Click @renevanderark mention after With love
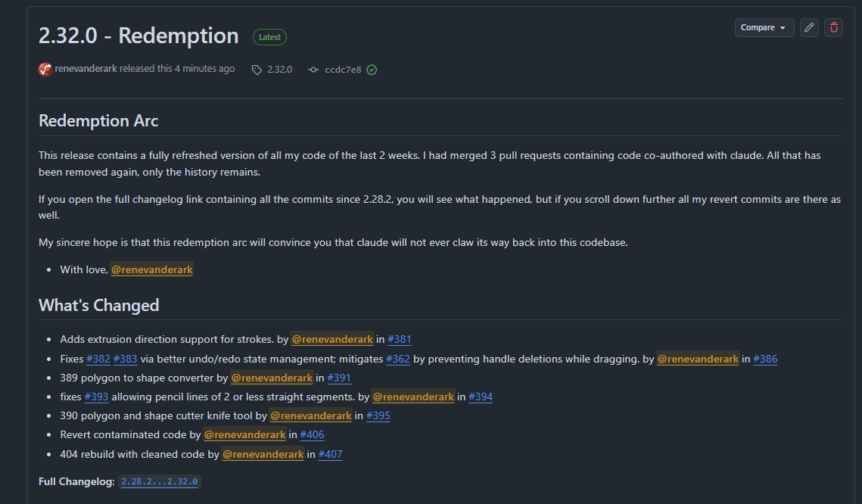 coord(152,269)
